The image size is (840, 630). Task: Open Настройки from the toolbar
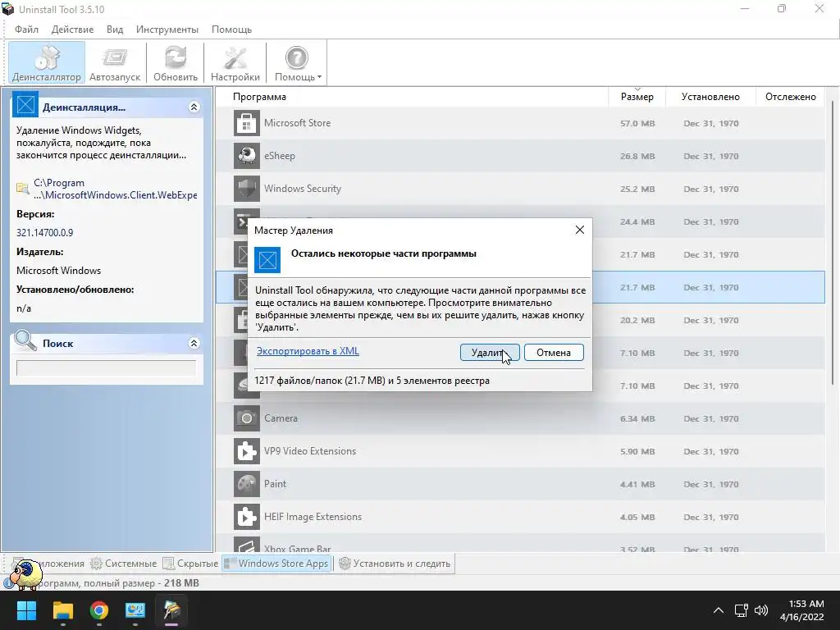[235, 62]
